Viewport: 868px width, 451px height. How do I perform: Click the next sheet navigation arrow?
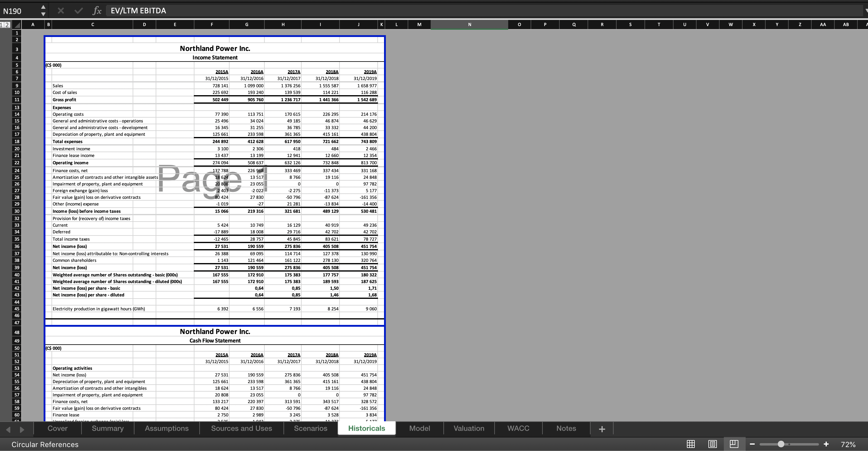[22, 429]
